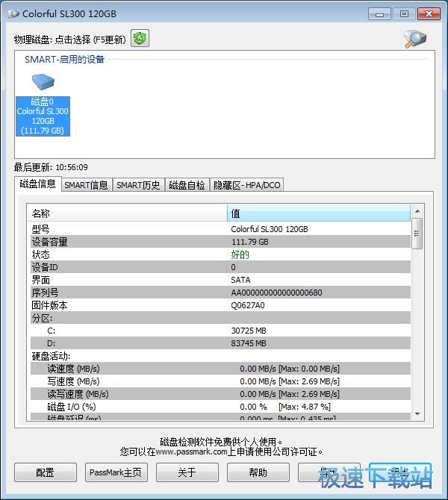Click the green 好的 status value
Screen dimensions: 448x500
pyautogui.click(x=240, y=254)
